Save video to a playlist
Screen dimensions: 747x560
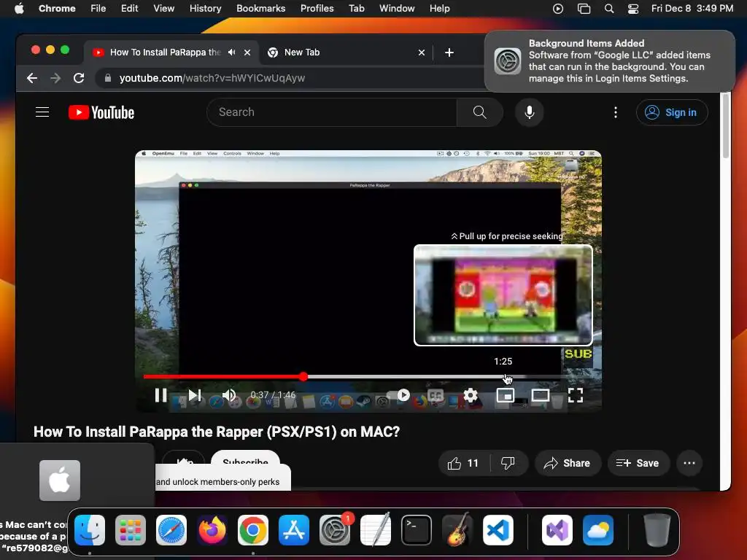638,463
